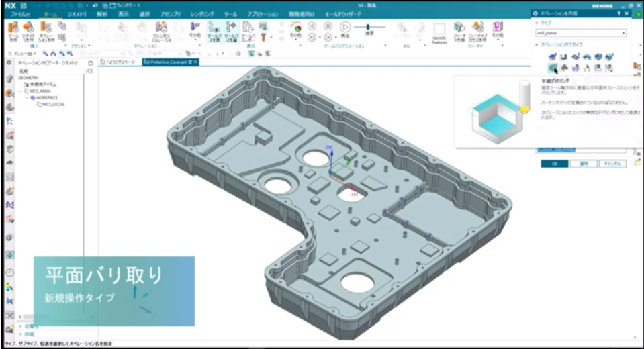Switch to the モールドウィザード ribbon tab

pyautogui.click(x=343, y=14)
